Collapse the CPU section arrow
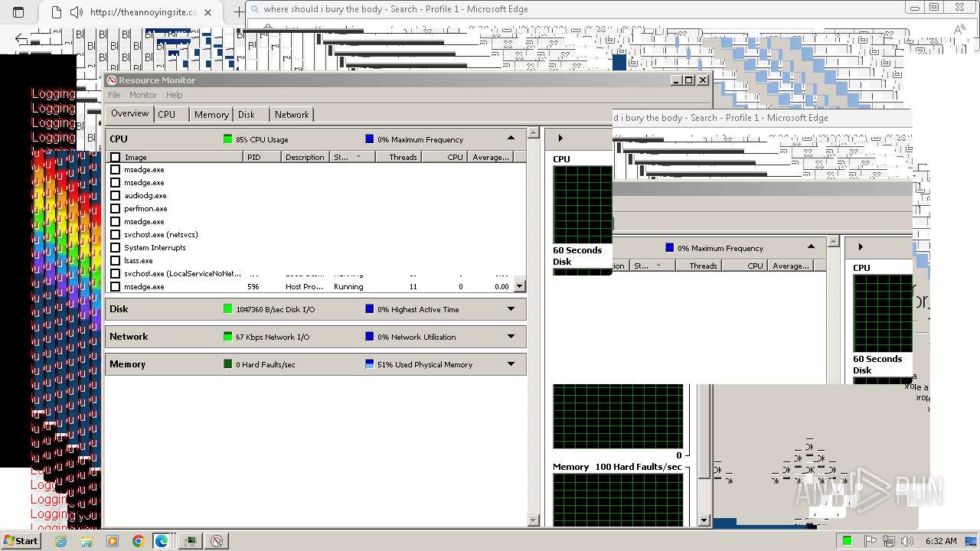980x551 pixels. point(511,139)
